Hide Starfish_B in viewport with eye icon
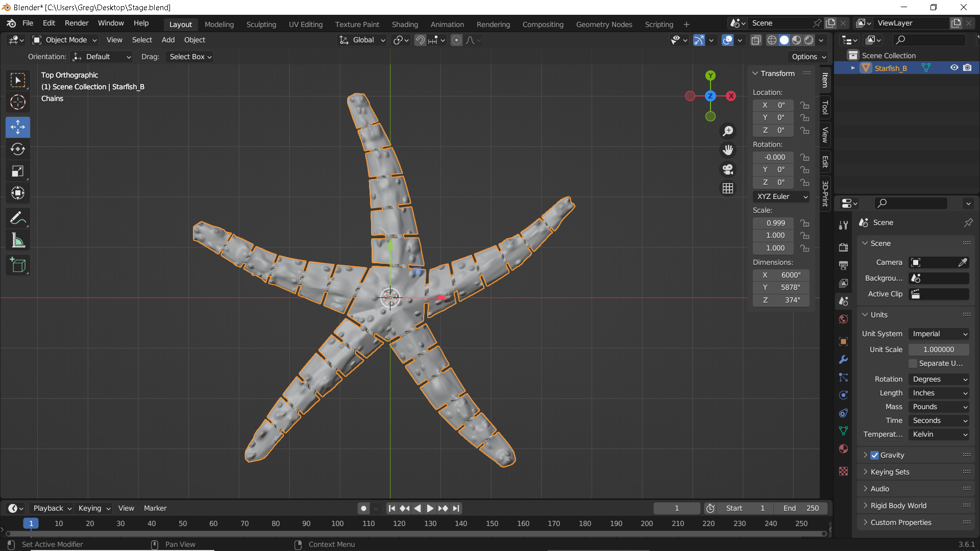This screenshot has height=551, width=980. click(x=954, y=68)
